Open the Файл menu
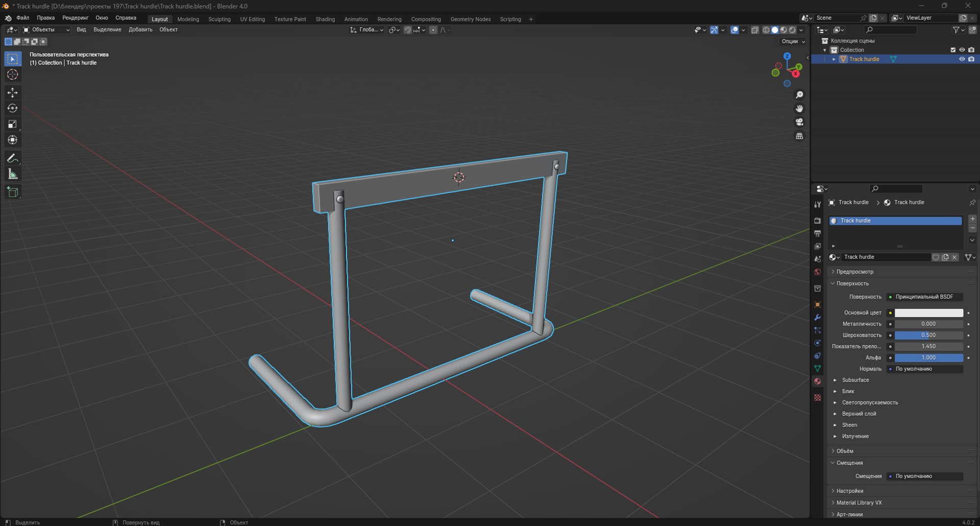Viewport: 980px width, 526px height. (x=22, y=18)
